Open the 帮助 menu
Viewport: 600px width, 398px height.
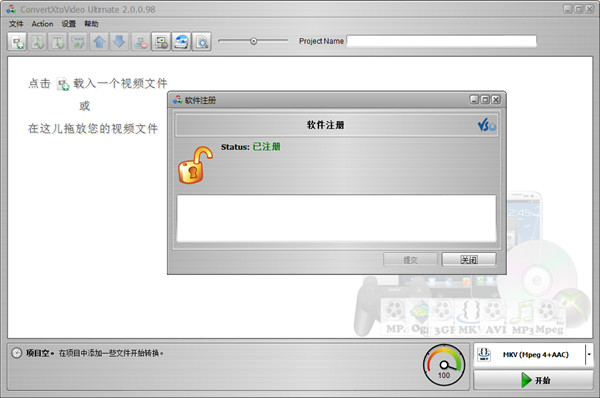coord(91,24)
